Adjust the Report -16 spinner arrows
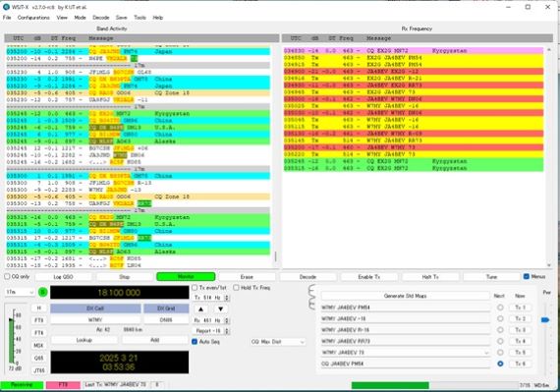 point(226,331)
